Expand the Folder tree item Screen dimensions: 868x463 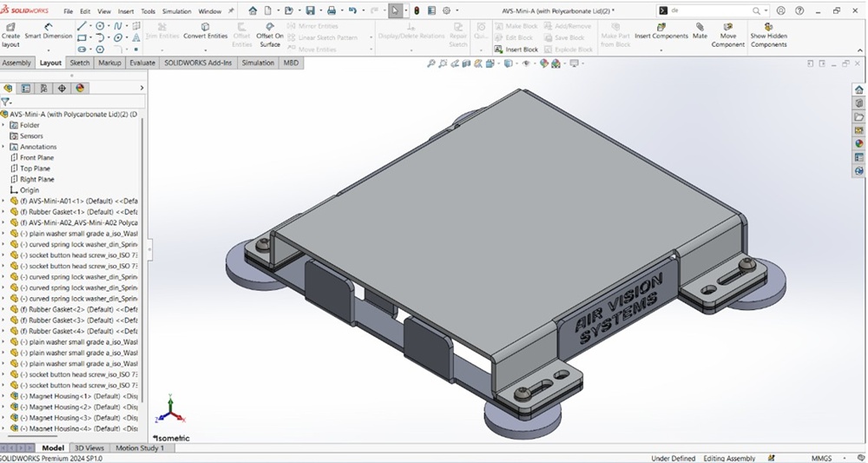[3, 125]
